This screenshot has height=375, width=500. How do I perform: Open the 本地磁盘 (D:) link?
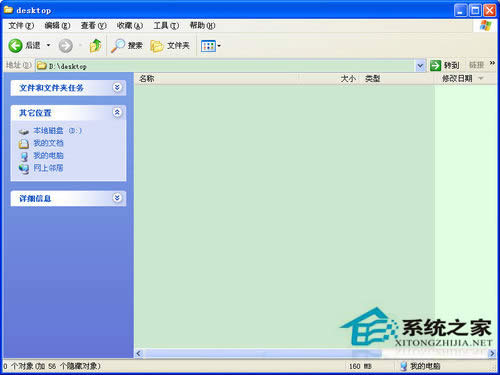click(x=57, y=131)
